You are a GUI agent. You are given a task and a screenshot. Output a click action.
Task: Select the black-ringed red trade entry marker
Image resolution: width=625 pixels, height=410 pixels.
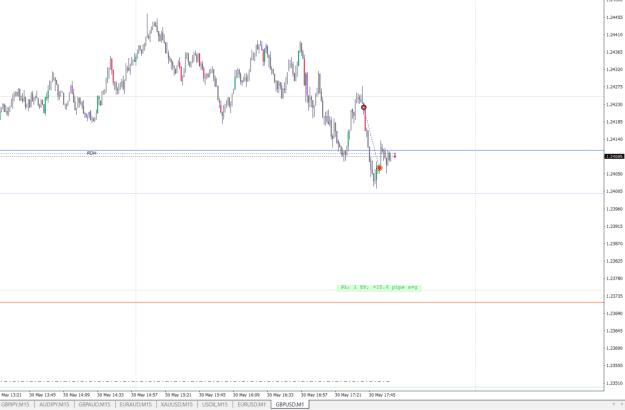click(x=364, y=107)
